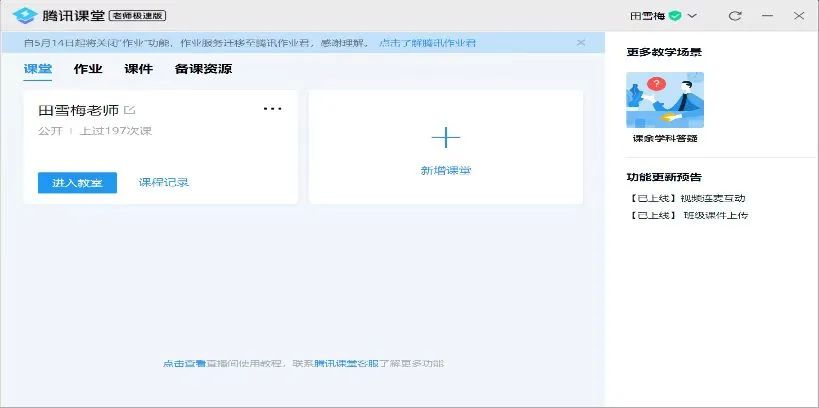Viewport: 819px width, 408px height.
Task: Switch to the 备课资源 tab
Action: click(x=203, y=69)
